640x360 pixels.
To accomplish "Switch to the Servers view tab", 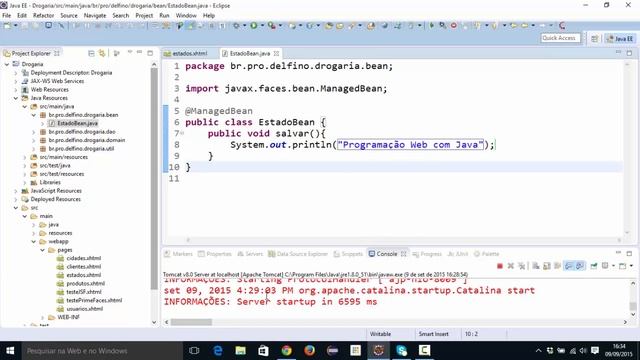I will tap(250, 254).
